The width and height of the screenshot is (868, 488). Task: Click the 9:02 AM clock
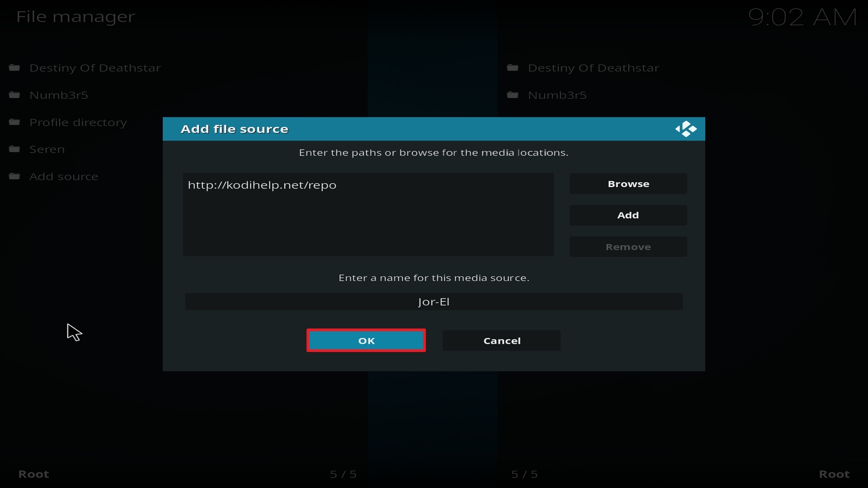click(x=802, y=18)
